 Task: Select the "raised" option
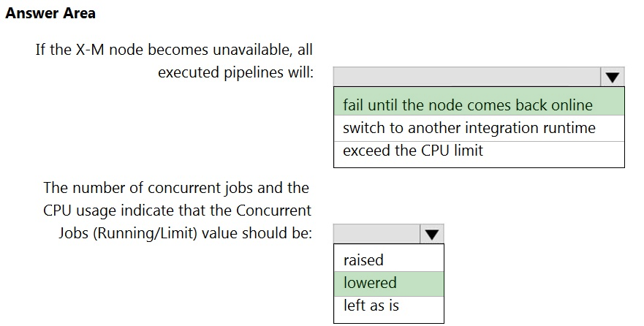[x=363, y=260]
